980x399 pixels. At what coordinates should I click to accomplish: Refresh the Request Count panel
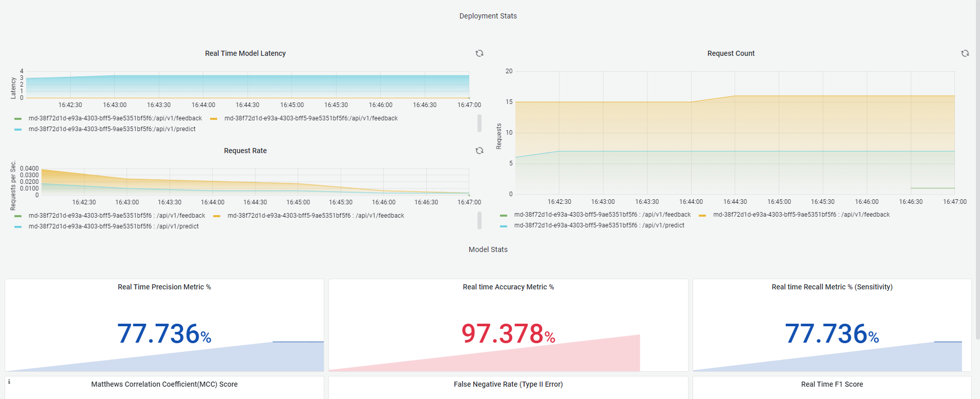[965, 53]
